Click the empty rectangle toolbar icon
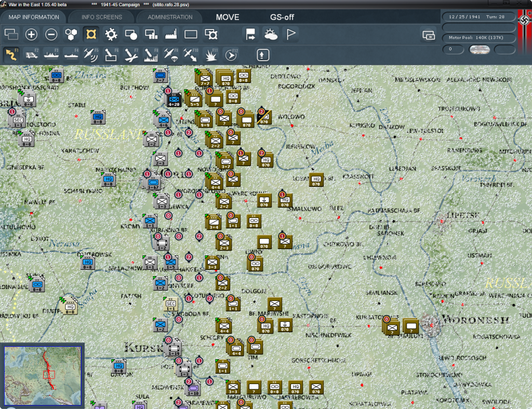The image size is (532, 409). coord(191,34)
